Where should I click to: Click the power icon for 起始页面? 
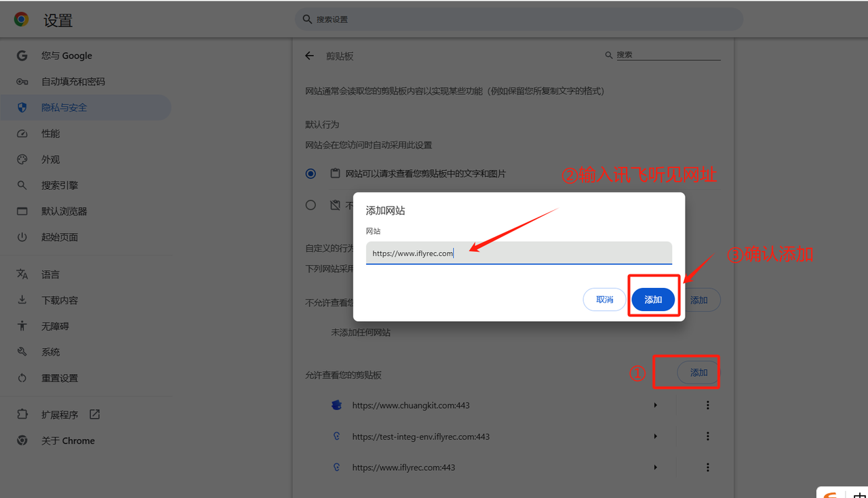pos(22,237)
